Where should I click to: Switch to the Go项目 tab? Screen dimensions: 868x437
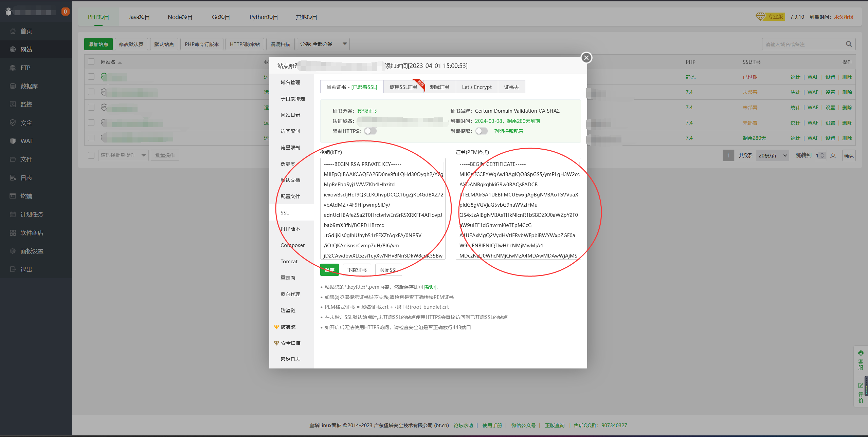(221, 17)
